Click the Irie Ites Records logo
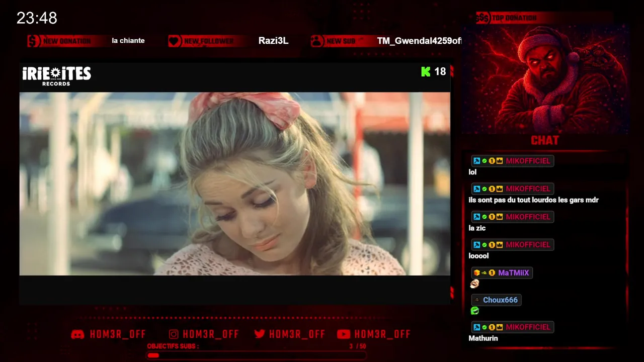Viewport: 644px width, 362px height. point(56,76)
